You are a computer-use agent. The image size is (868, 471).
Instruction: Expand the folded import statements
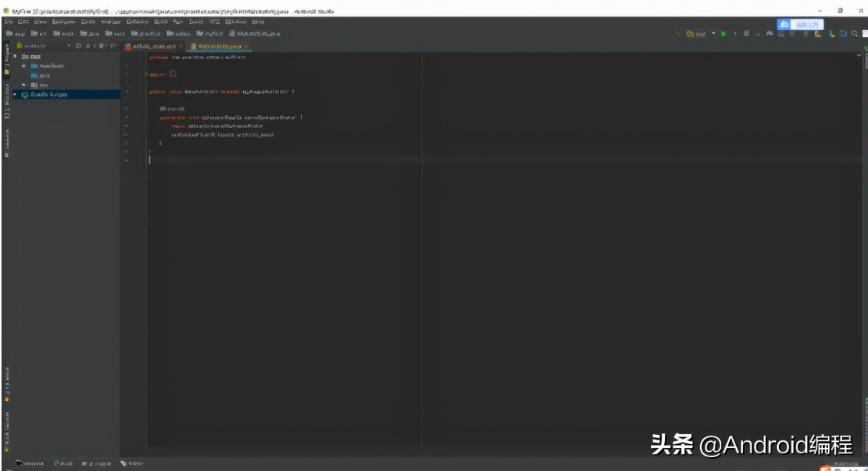173,74
